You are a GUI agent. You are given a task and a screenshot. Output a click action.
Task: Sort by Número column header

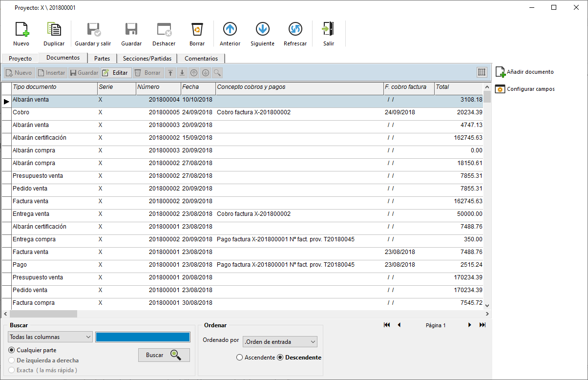click(x=158, y=87)
